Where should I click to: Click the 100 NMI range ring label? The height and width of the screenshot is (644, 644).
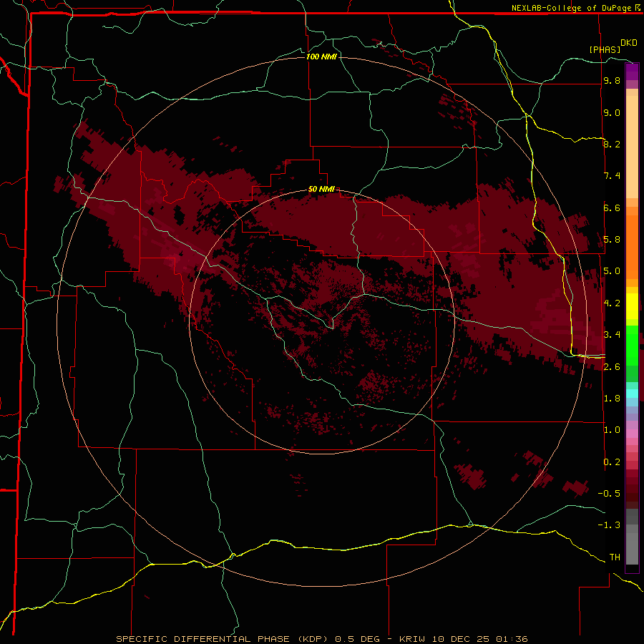coord(321,57)
